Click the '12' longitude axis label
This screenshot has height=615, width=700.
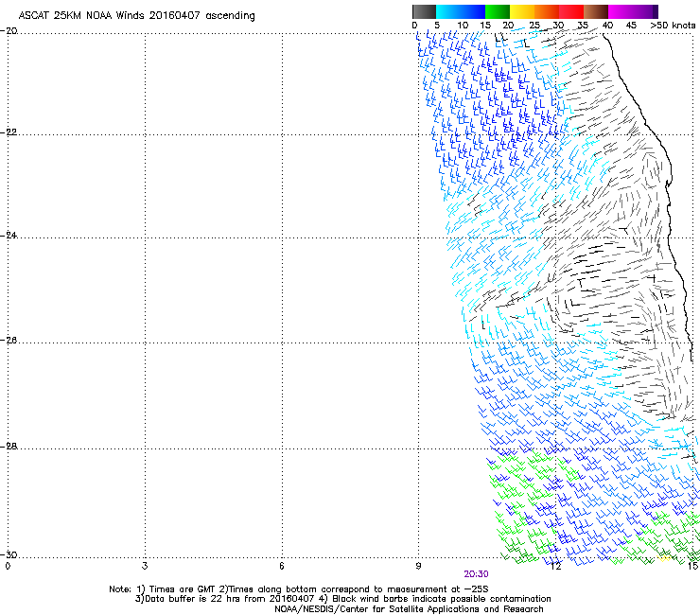click(x=555, y=566)
